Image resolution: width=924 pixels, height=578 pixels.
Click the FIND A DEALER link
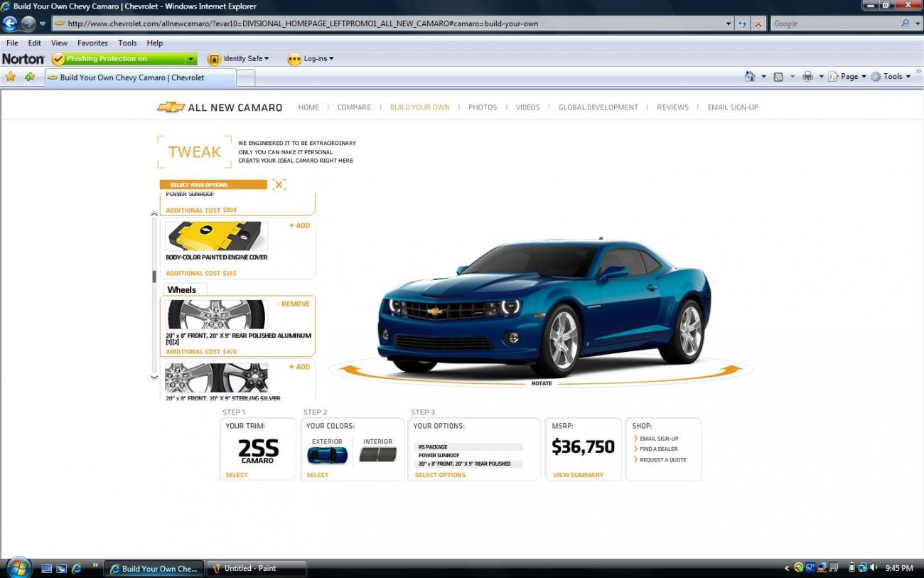tap(660, 449)
